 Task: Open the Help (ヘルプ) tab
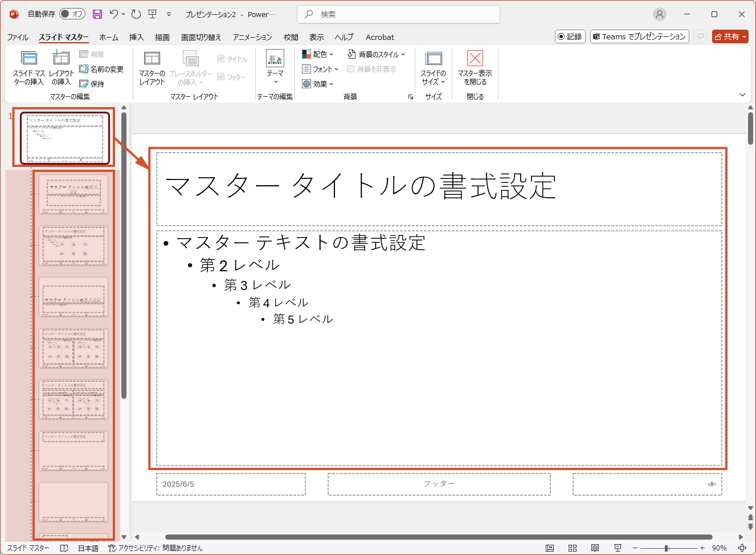(x=344, y=37)
